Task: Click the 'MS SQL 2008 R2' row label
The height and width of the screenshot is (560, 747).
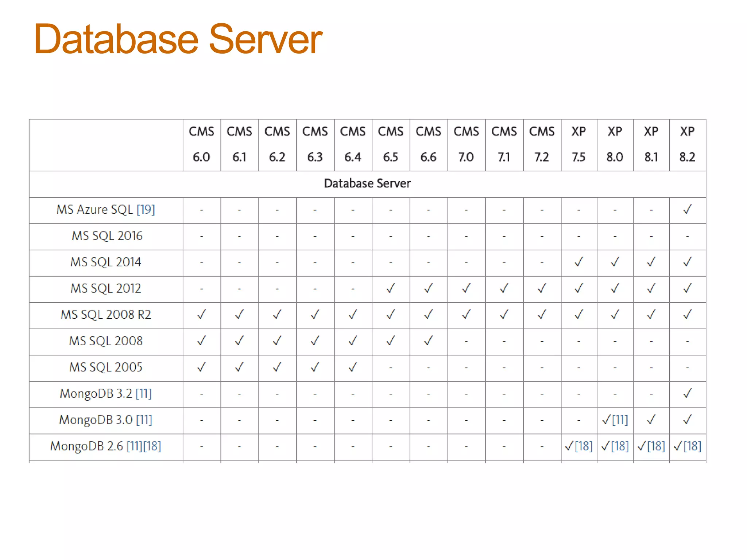Action: (x=106, y=315)
